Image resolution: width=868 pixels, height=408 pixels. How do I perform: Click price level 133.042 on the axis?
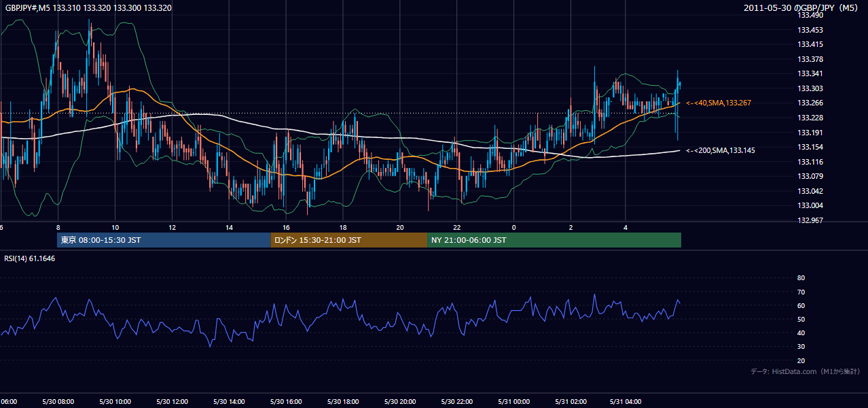(810, 191)
